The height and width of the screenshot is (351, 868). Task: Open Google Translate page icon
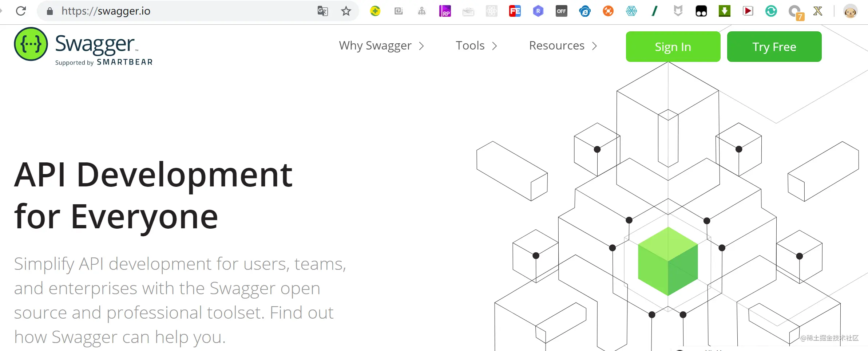[x=322, y=11]
